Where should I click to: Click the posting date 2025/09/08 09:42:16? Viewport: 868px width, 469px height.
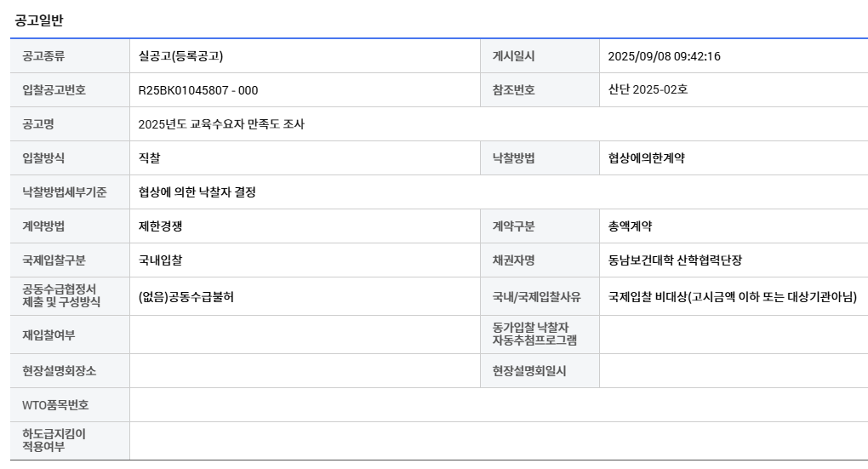tap(665, 56)
